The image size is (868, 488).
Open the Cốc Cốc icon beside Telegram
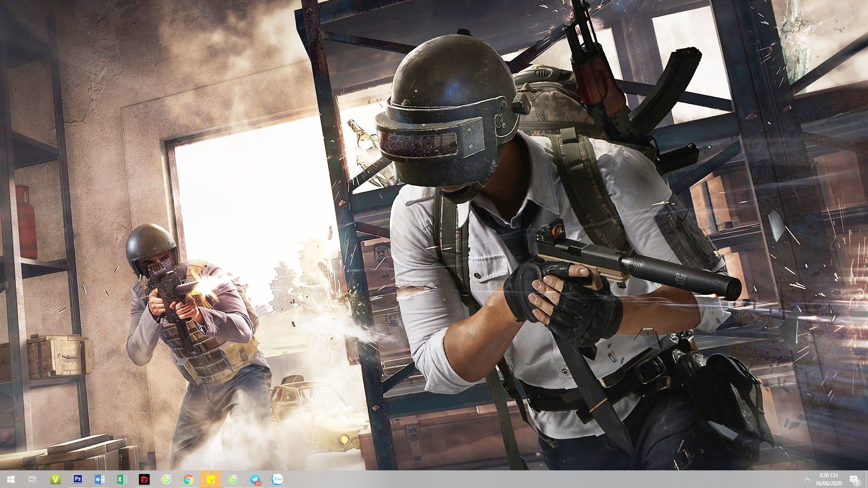[x=232, y=479]
